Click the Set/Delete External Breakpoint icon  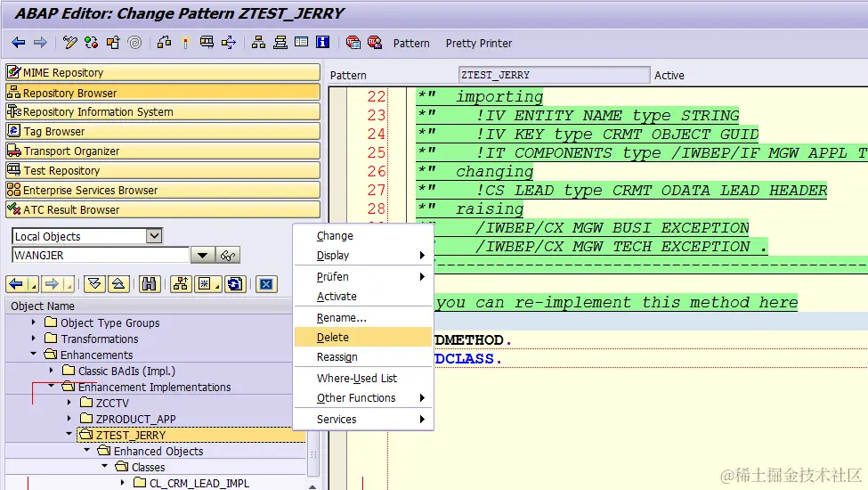click(x=375, y=43)
